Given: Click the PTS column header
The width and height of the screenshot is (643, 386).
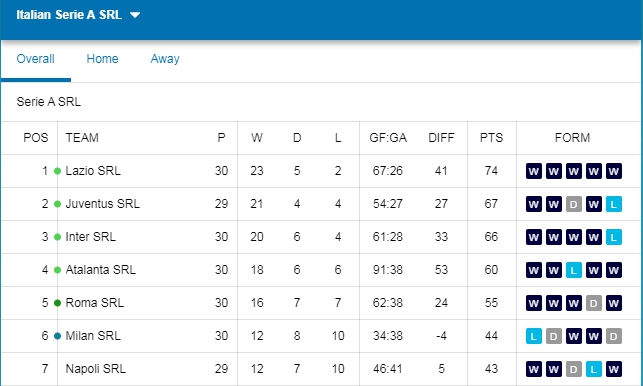Looking at the screenshot, I should (x=491, y=138).
